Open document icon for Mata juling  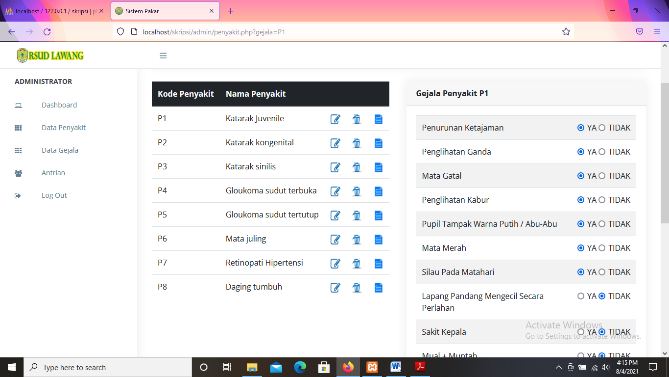(x=378, y=240)
